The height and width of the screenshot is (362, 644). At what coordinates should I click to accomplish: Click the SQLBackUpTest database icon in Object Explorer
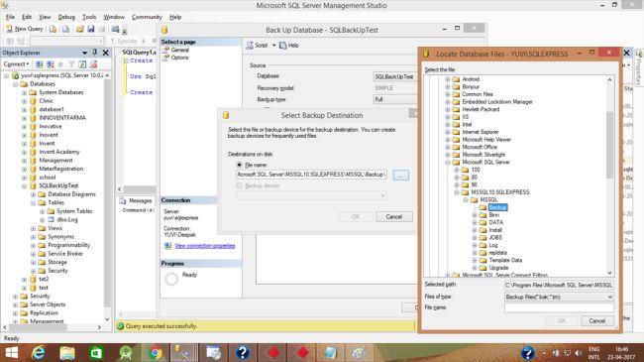pyautogui.click(x=34, y=185)
